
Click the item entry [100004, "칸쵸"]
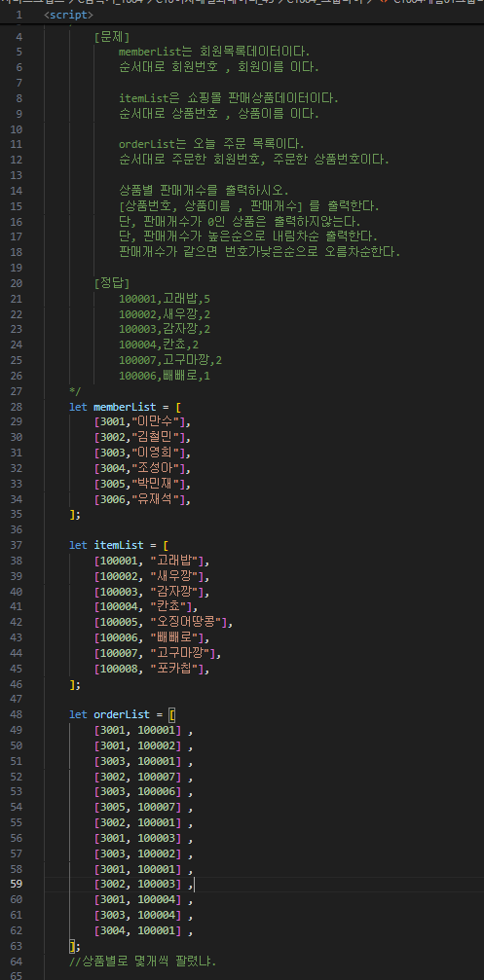146,607
